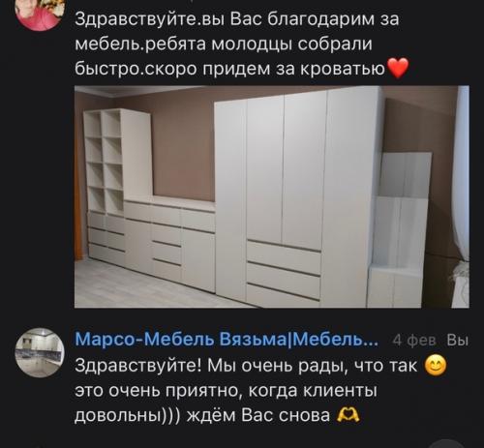Tap reply line это очень приятно, когда клиенты
The height and width of the screenshot is (448, 484).
(226, 391)
